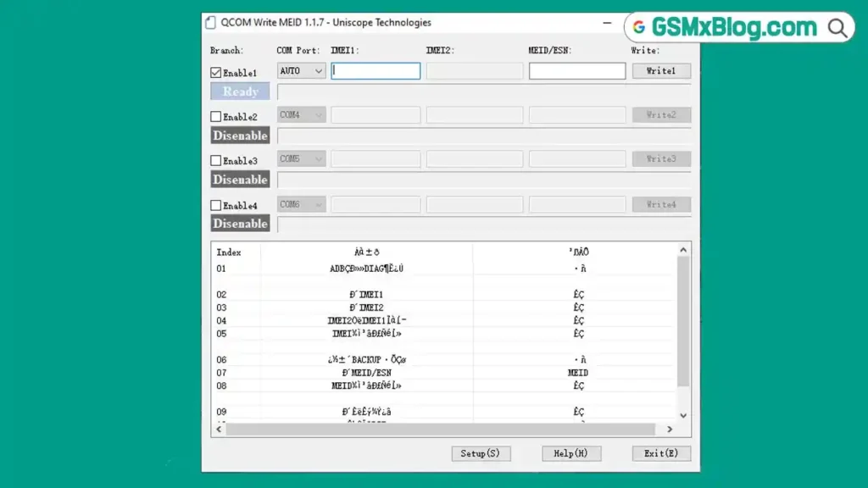
Task: Open Setup(S) settings
Action: (x=481, y=453)
